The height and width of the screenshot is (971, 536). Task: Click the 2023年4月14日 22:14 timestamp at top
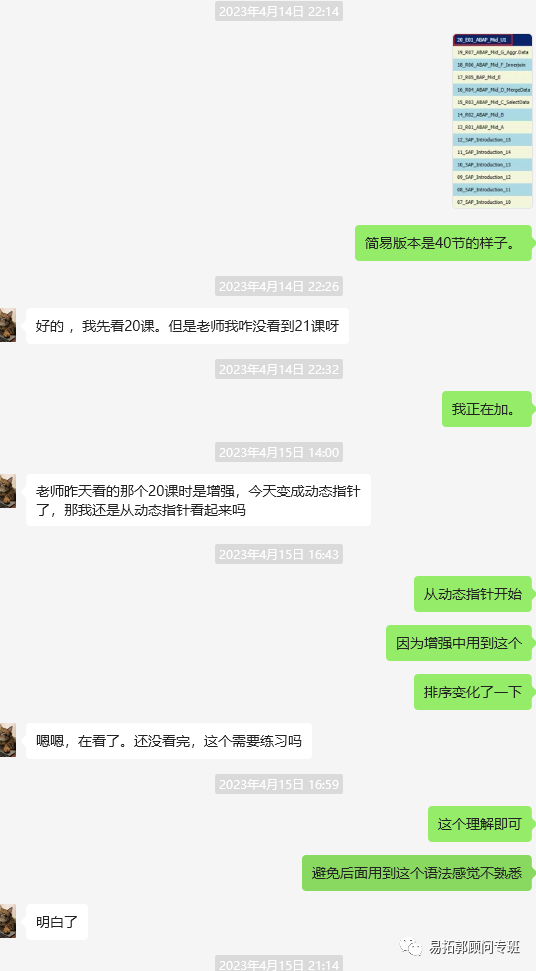279,11
